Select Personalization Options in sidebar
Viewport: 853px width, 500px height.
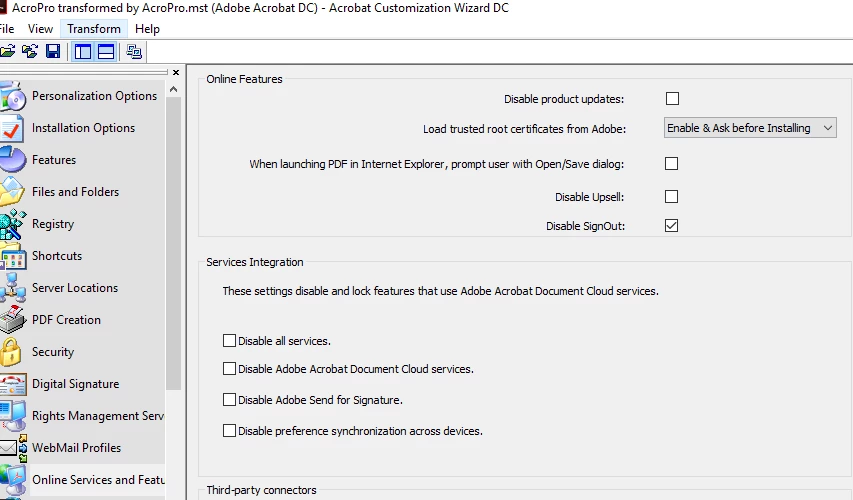point(94,96)
